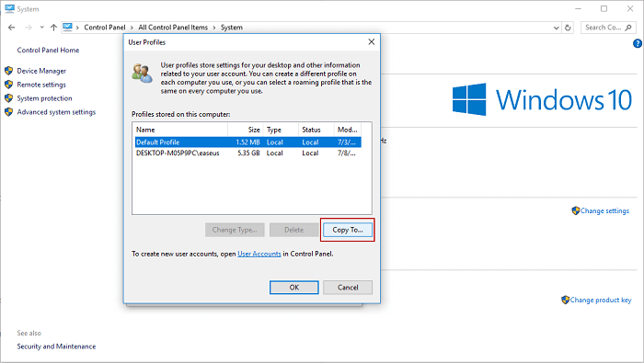This screenshot has height=363, width=644.
Task: Open System protection settings
Action: [44, 98]
